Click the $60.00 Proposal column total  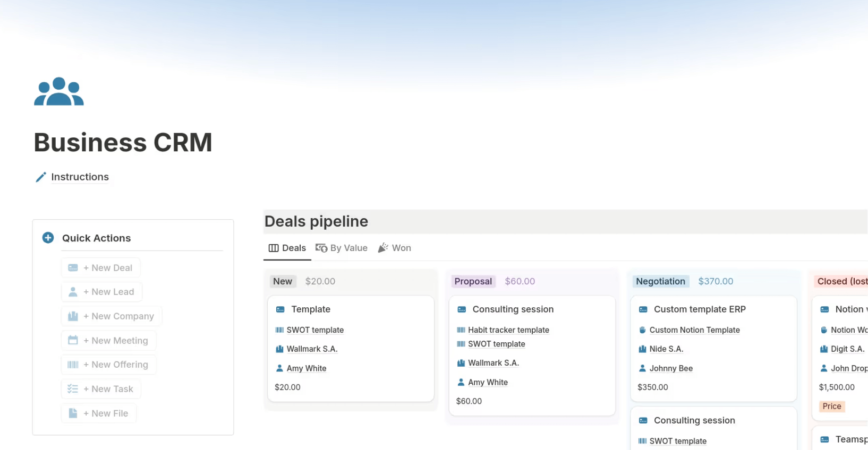(520, 281)
